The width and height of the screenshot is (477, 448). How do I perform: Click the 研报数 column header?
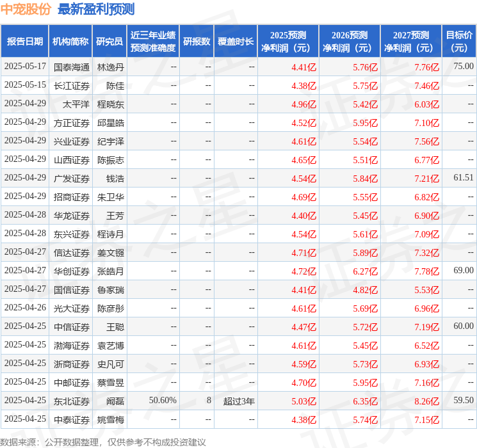197,41
